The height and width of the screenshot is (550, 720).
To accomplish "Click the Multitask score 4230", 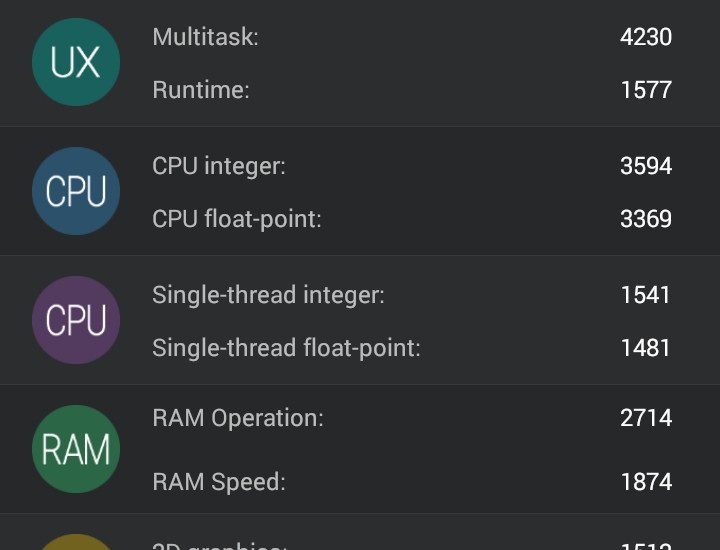I will 645,38.
